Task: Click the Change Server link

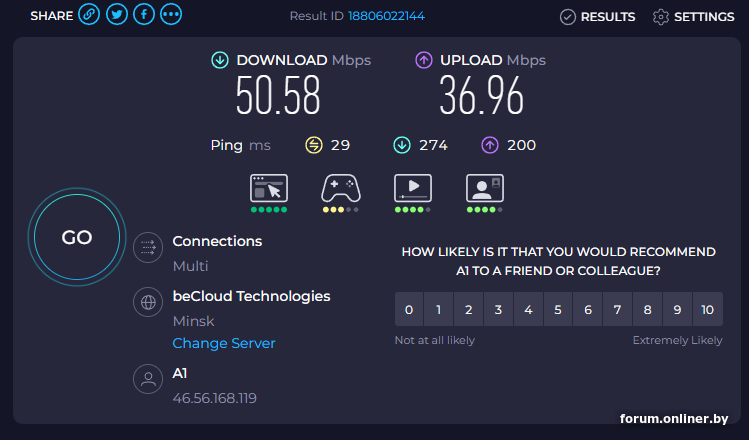Action: click(x=224, y=343)
